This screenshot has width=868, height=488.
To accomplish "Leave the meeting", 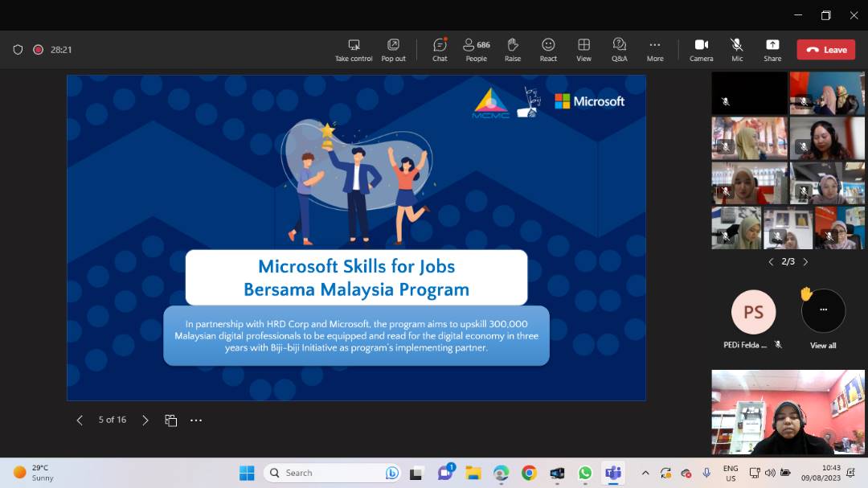I will coord(826,49).
